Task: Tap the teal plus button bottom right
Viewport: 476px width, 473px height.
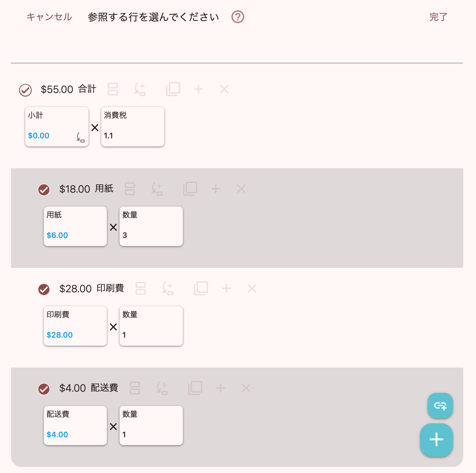Action: [436, 440]
